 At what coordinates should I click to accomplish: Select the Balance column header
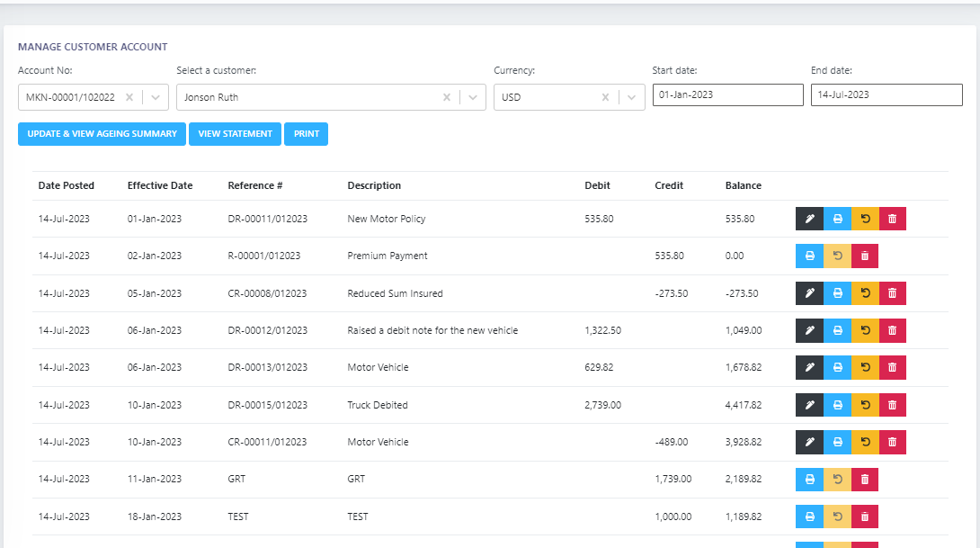tap(744, 185)
